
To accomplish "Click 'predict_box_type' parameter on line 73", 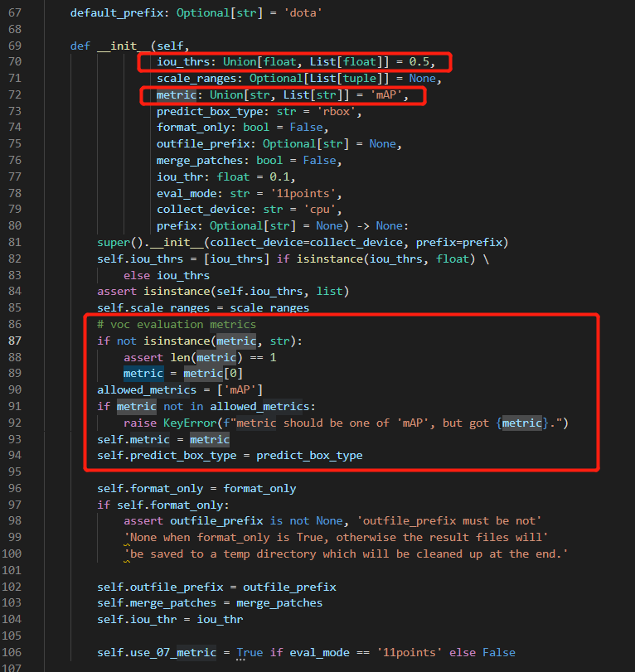I will (x=209, y=111).
